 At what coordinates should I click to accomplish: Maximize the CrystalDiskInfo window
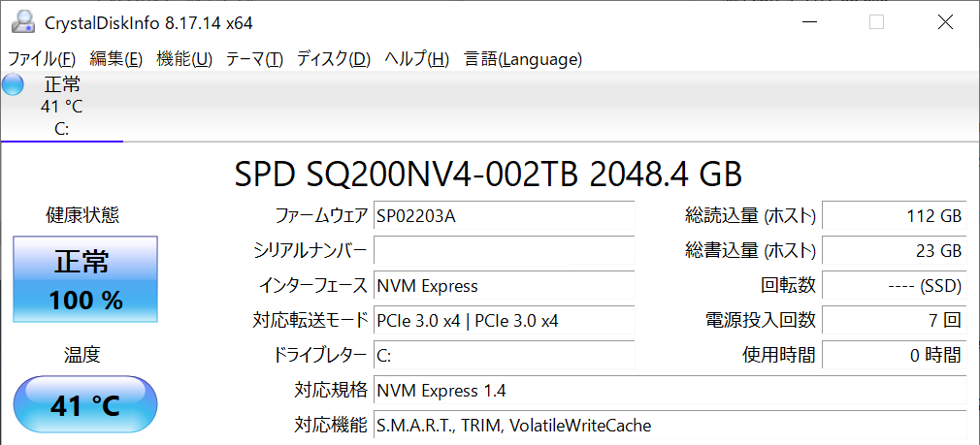876,22
